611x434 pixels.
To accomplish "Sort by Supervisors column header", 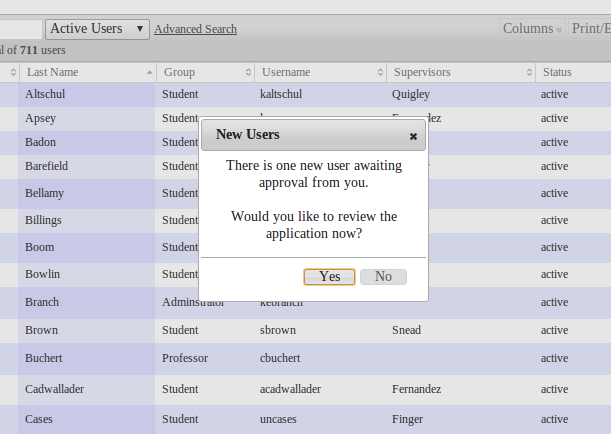I will (x=461, y=72).
